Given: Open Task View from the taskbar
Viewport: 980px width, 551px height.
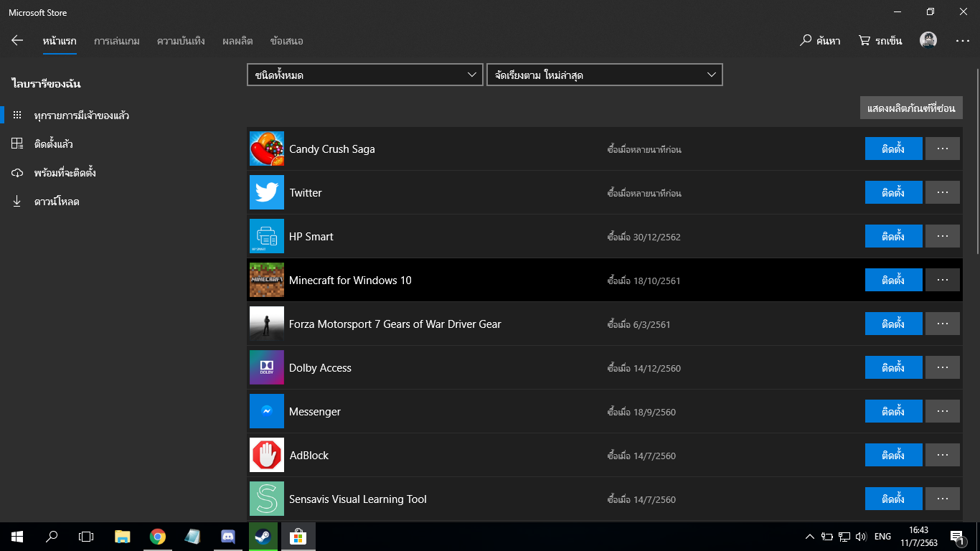Looking at the screenshot, I should coord(86,536).
